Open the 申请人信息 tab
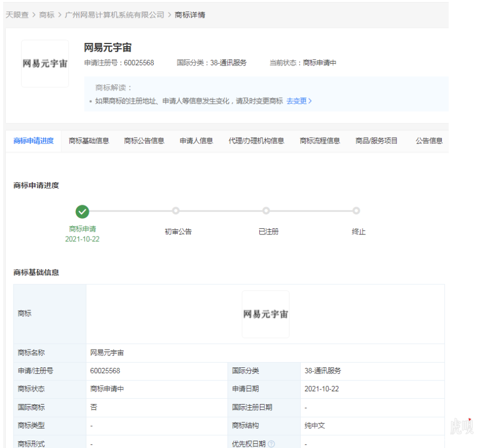Screen dimensions: 479x448 point(196,141)
